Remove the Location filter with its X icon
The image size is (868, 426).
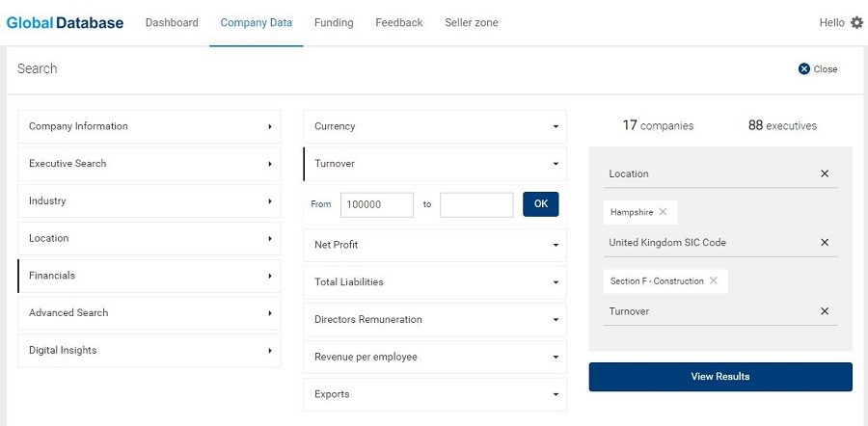pos(825,173)
